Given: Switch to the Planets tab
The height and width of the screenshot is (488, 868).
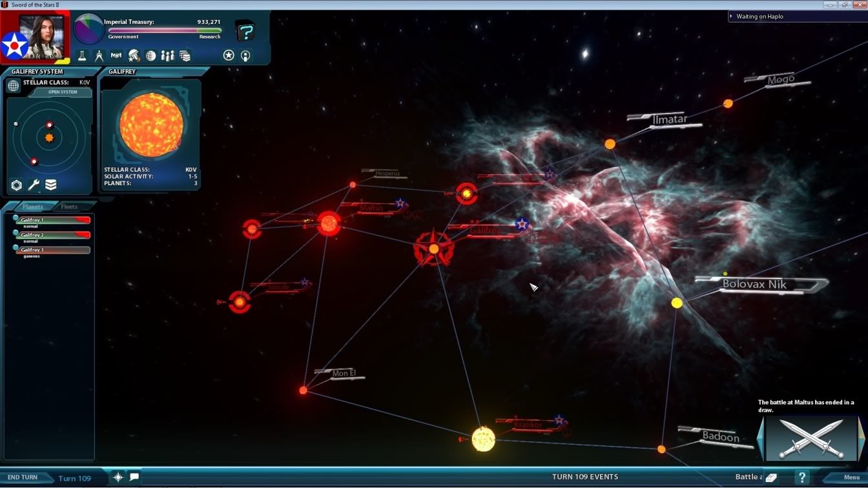Looking at the screenshot, I should (x=32, y=207).
